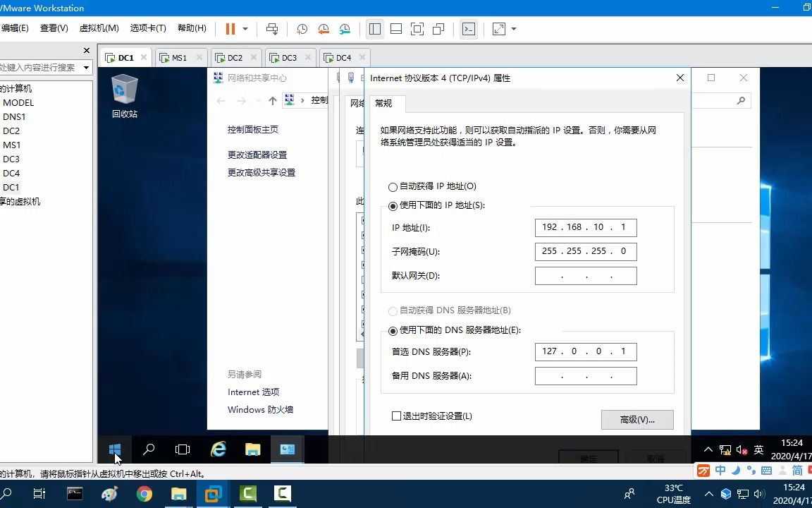Open the 编辑(E) menu

pos(15,28)
